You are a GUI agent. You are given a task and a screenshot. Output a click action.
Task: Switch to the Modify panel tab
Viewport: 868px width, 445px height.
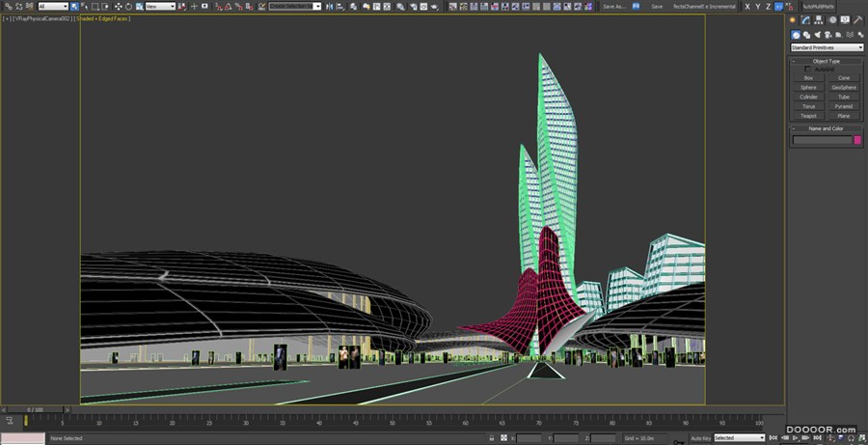(806, 20)
